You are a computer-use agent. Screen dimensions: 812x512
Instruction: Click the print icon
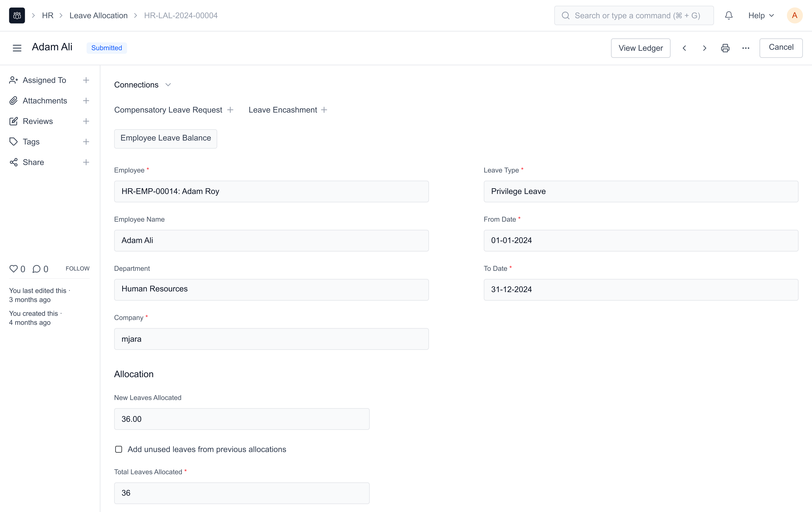tap(725, 48)
